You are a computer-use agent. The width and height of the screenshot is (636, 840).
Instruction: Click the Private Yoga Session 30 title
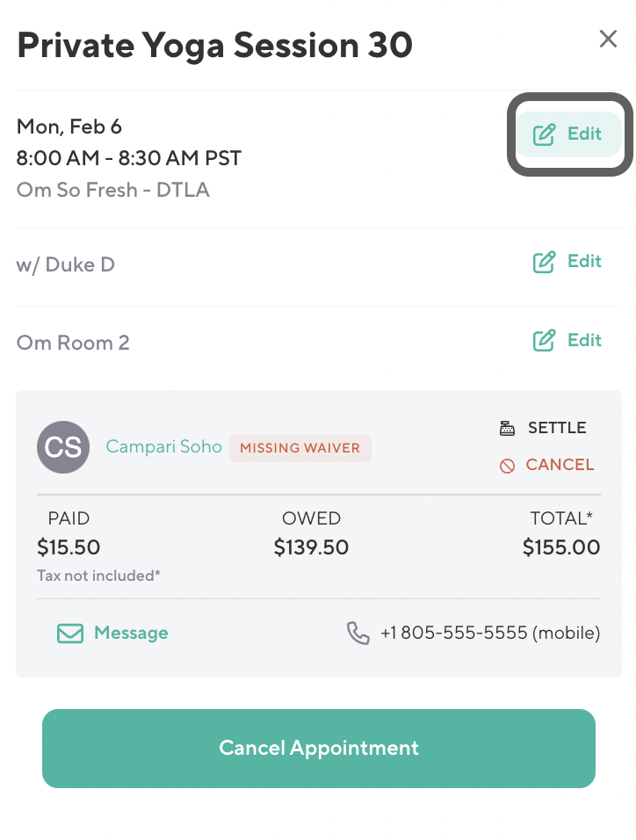214,45
